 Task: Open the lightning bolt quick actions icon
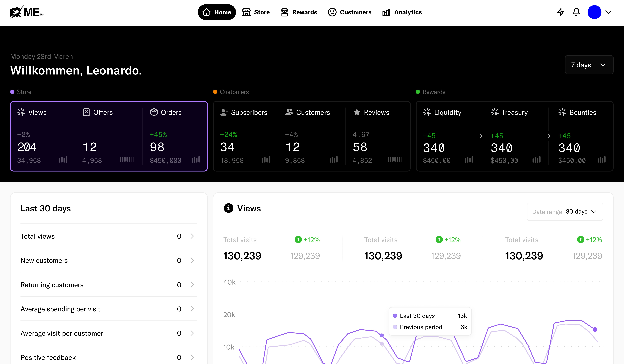coord(561,12)
